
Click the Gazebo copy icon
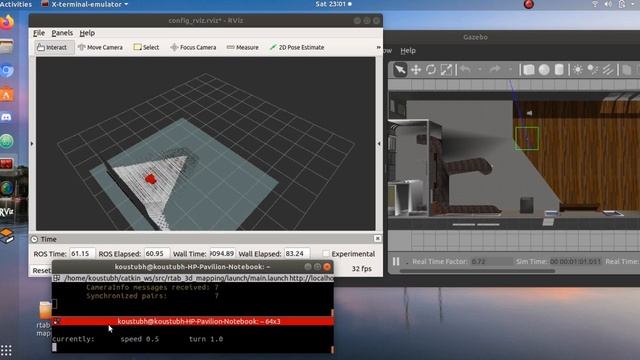click(x=627, y=70)
